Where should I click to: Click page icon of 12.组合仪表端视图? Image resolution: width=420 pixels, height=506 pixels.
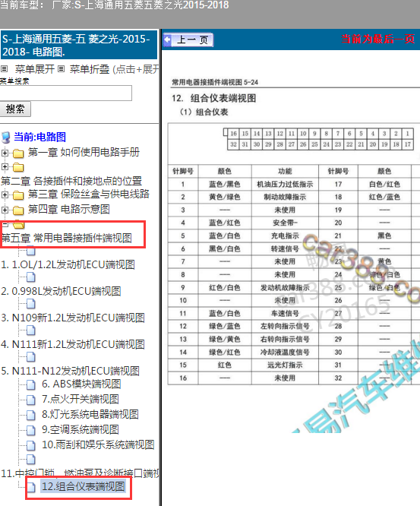tap(31, 487)
